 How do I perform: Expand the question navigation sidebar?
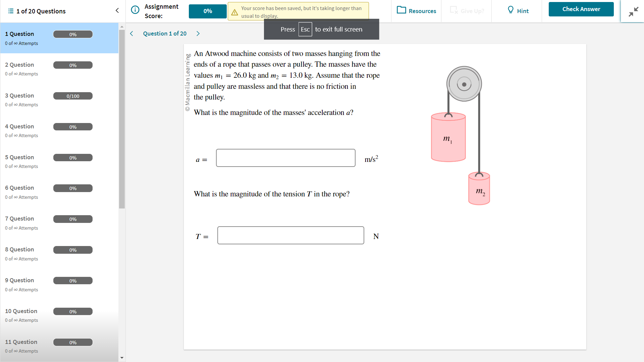coord(118,11)
